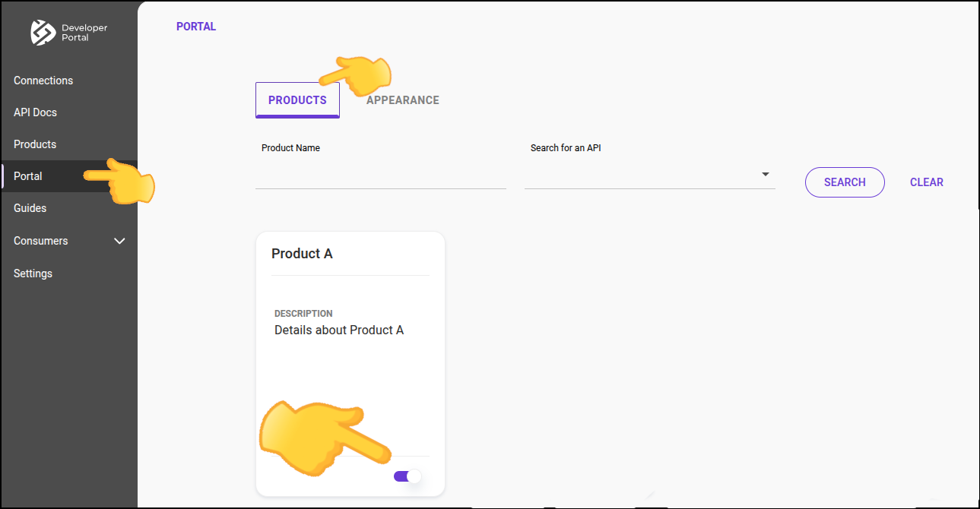Screen dimensions: 980x509
Task: Select Portal in the navigation sidebar
Action: [28, 175]
